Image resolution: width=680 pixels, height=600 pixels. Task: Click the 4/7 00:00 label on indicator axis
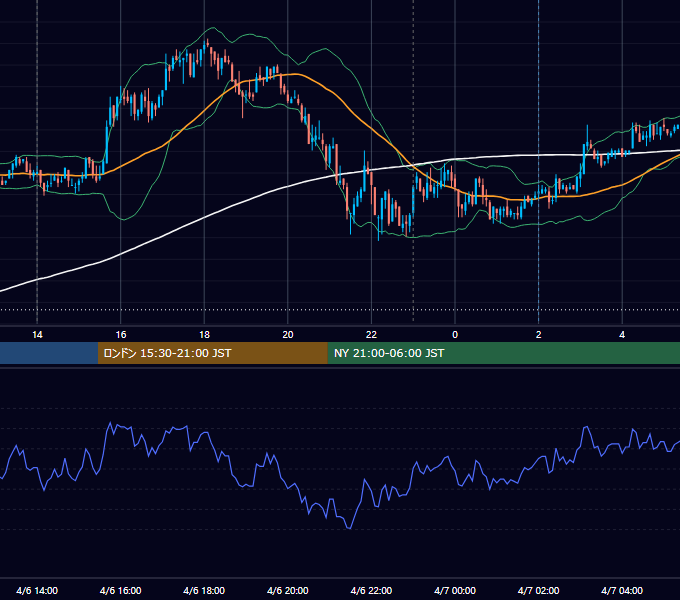(x=455, y=590)
